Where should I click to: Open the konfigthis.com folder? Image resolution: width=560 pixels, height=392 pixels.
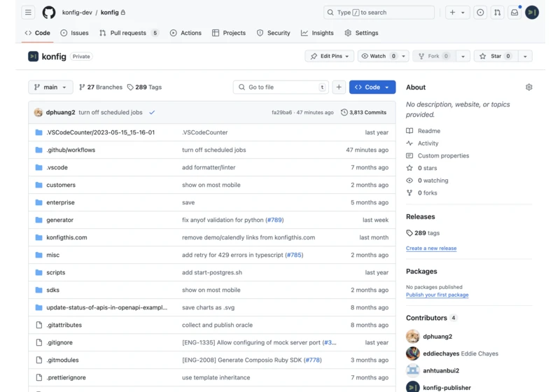tap(66, 237)
